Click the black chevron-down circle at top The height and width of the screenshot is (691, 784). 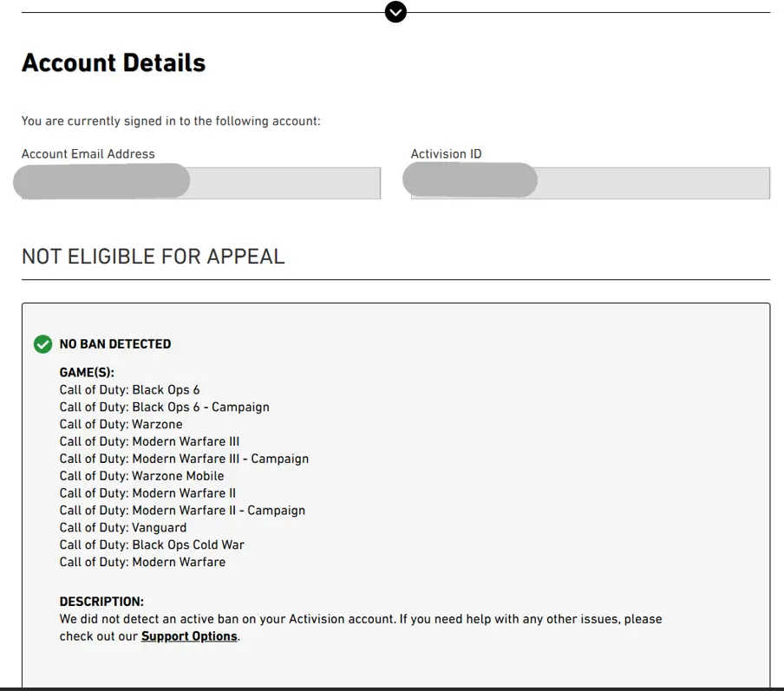click(x=395, y=12)
